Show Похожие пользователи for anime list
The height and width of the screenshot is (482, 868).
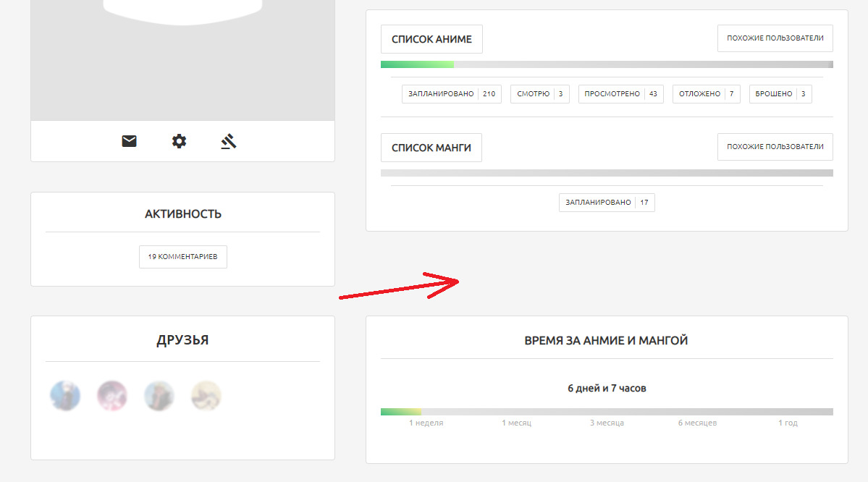coord(775,38)
